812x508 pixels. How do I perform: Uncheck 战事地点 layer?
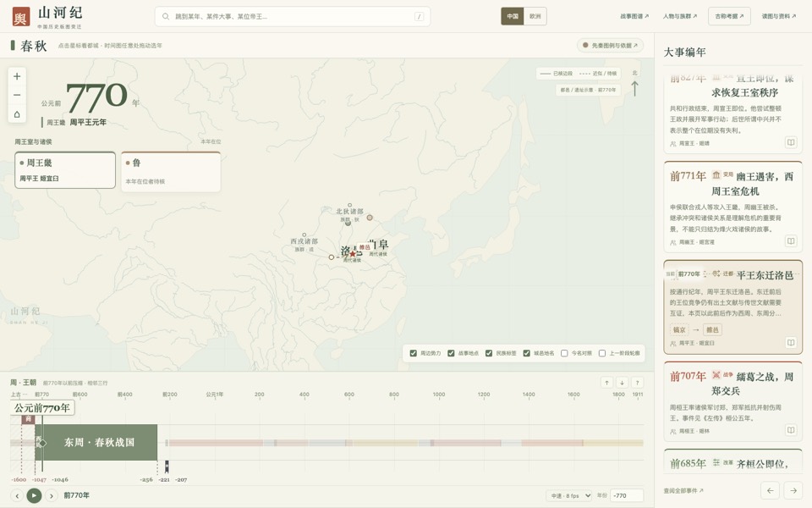451,353
